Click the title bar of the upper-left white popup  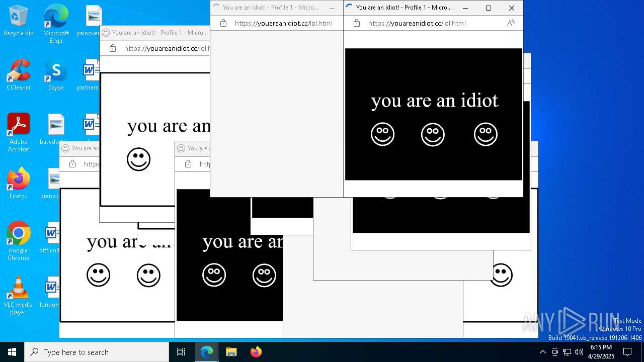[155, 33]
